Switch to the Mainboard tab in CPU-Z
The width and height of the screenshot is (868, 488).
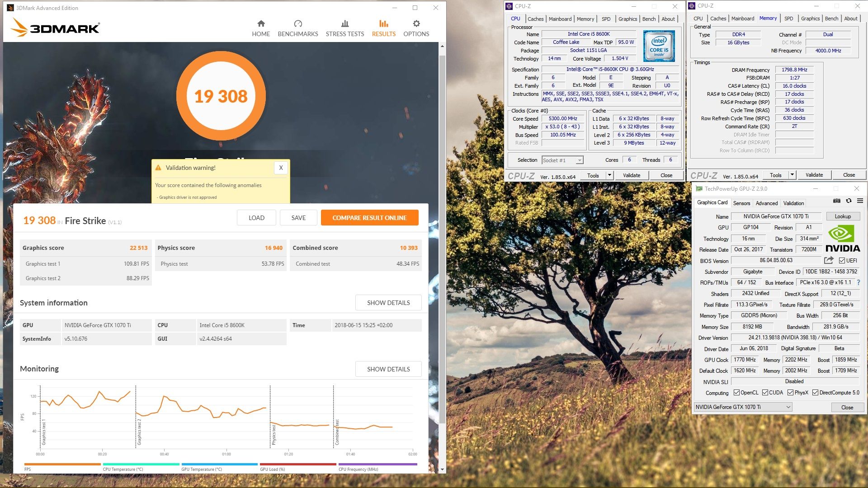(x=560, y=19)
